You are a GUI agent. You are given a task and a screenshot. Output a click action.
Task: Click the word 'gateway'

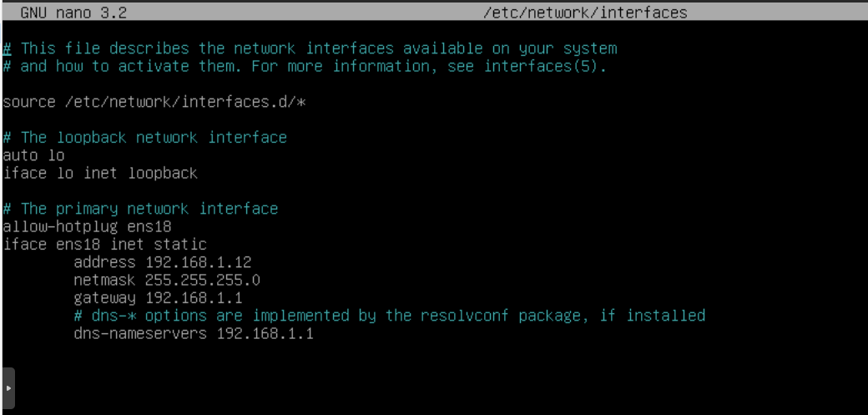pos(104,298)
